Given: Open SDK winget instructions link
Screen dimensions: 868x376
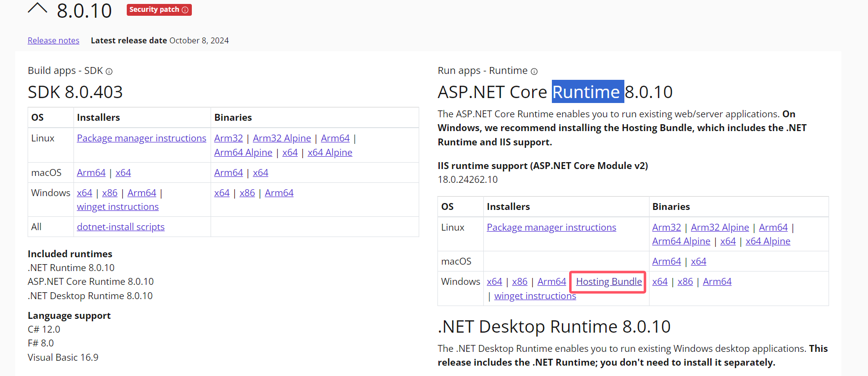Looking at the screenshot, I should click(x=118, y=206).
